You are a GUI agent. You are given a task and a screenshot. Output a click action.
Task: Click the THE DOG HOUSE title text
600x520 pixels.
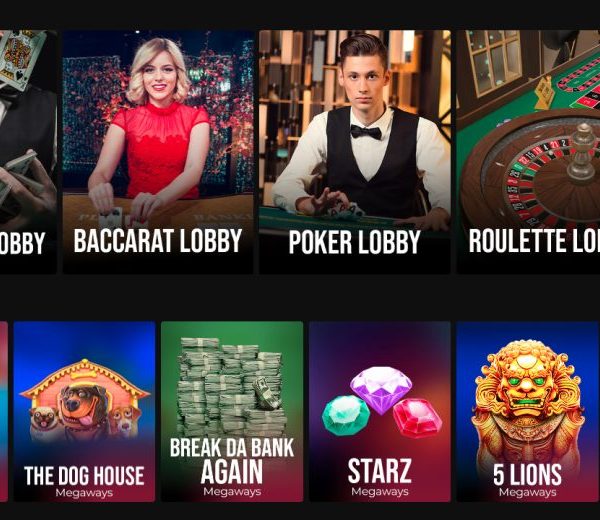[84, 476]
